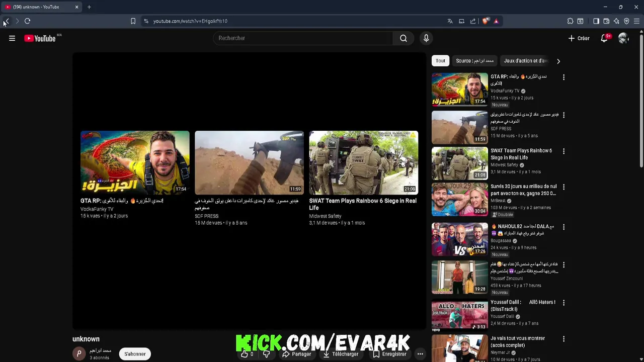Open Brave Rewards triangle icon
The image size is (644, 362).
pyautogui.click(x=496, y=21)
